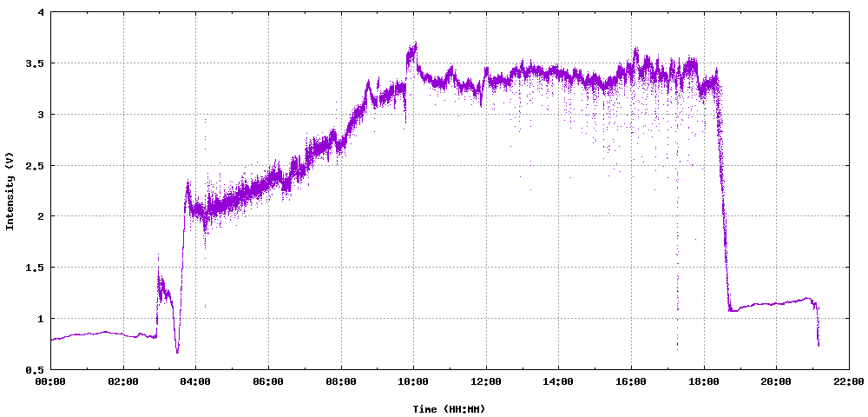Click the 02:00 time axis label
868x417 pixels.
(123, 382)
